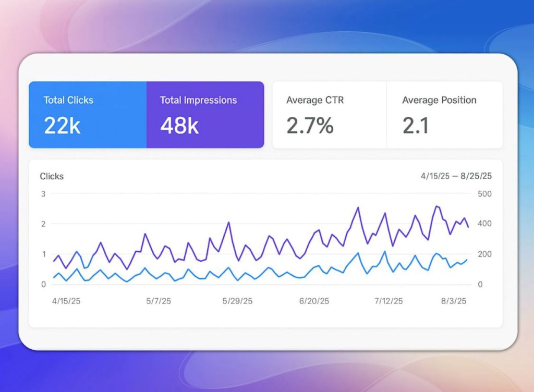The height and width of the screenshot is (392, 534).
Task: Toggle the 22k clicks summary tile
Action: (62, 125)
